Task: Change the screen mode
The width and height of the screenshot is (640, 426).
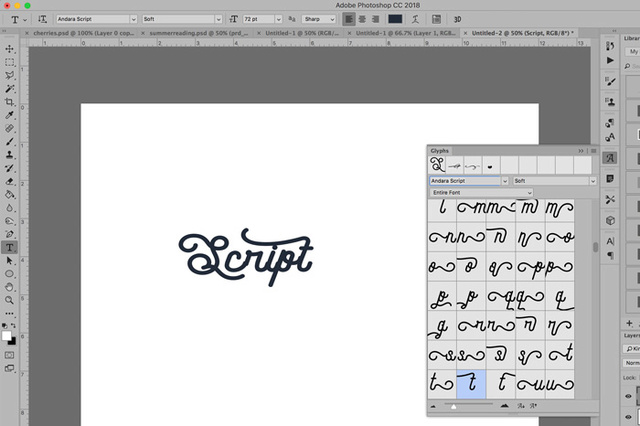Action: pyautogui.click(x=9, y=368)
